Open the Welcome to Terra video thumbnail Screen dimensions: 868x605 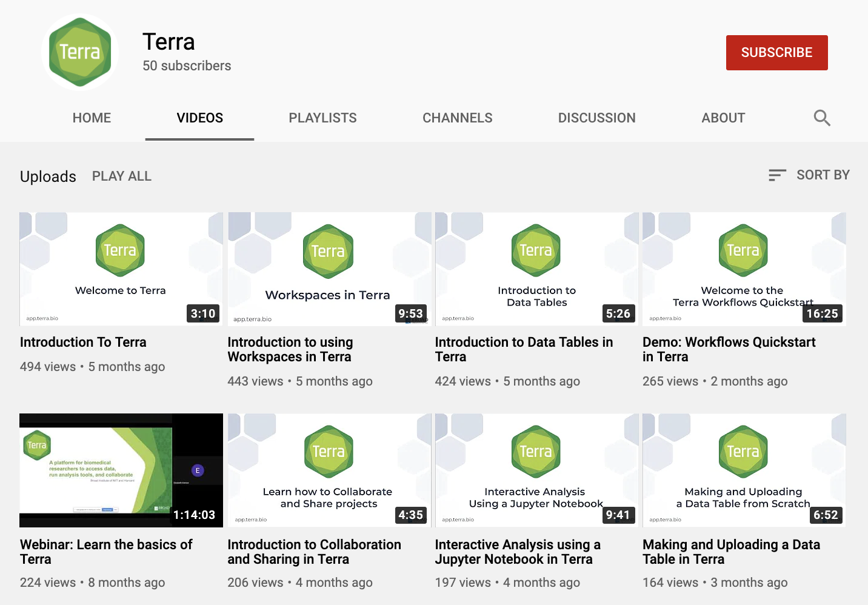click(x=121, y=269)
